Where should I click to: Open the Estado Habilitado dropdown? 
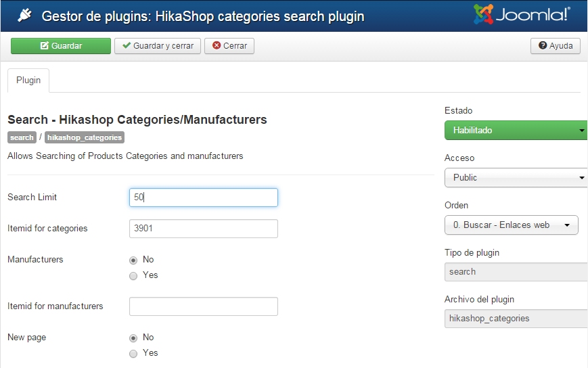516,130
